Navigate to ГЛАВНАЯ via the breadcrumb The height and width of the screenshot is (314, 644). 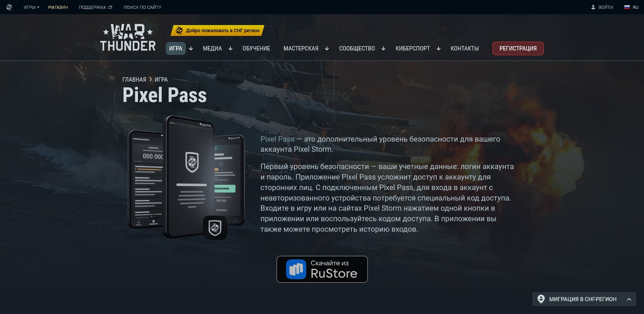134,79
